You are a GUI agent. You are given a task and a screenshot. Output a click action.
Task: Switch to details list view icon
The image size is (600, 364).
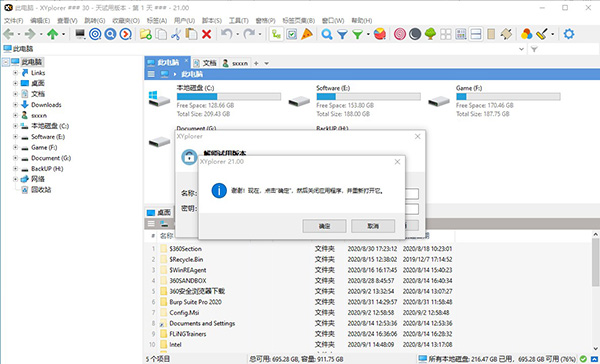pyautogui.click(x=461, y=34)
